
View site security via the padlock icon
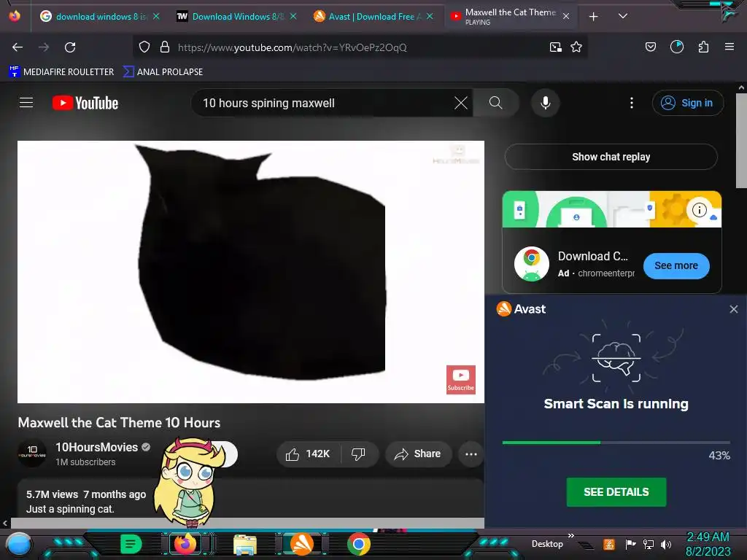tap(165, 47)
